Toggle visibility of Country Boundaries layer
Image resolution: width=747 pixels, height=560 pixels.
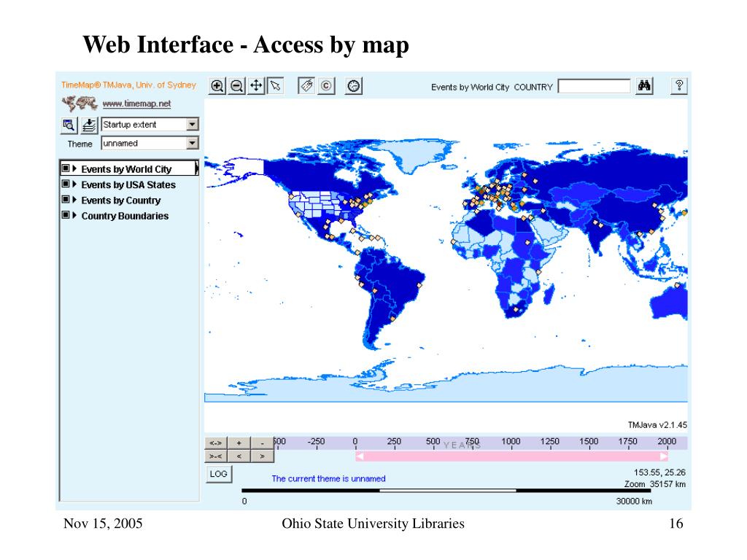tap(66, 215)
